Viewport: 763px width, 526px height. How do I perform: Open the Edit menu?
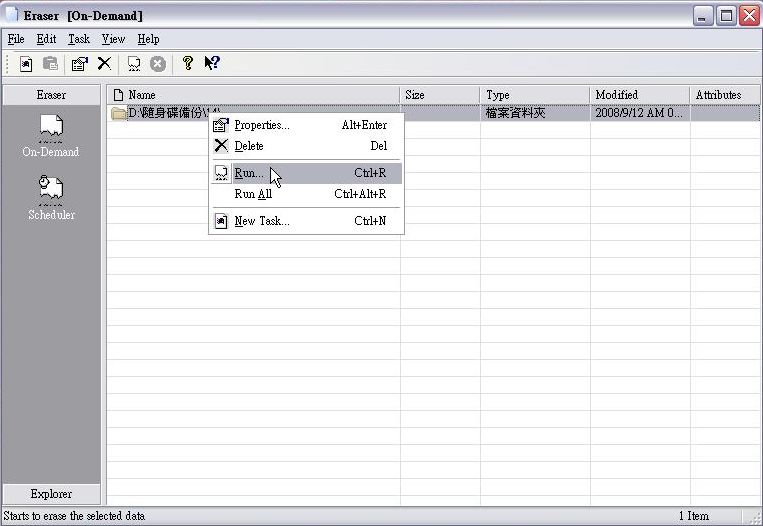[x=46, y=39]
